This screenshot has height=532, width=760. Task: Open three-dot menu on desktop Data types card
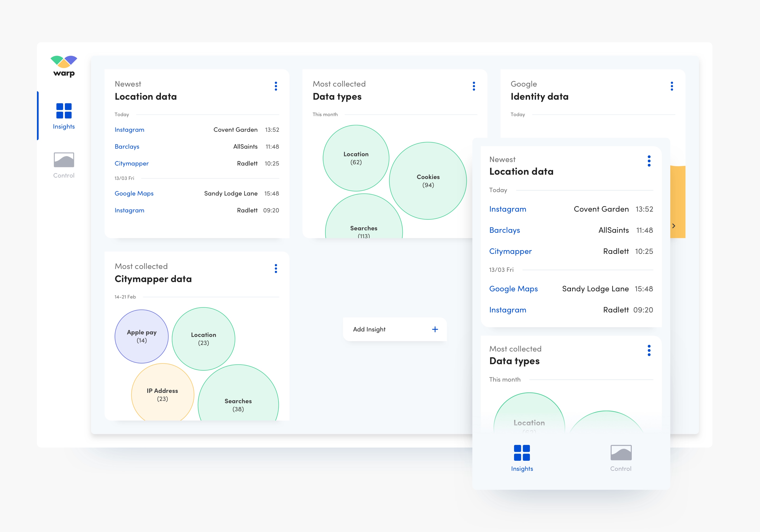pyautogui.click(x=474, y=86)
